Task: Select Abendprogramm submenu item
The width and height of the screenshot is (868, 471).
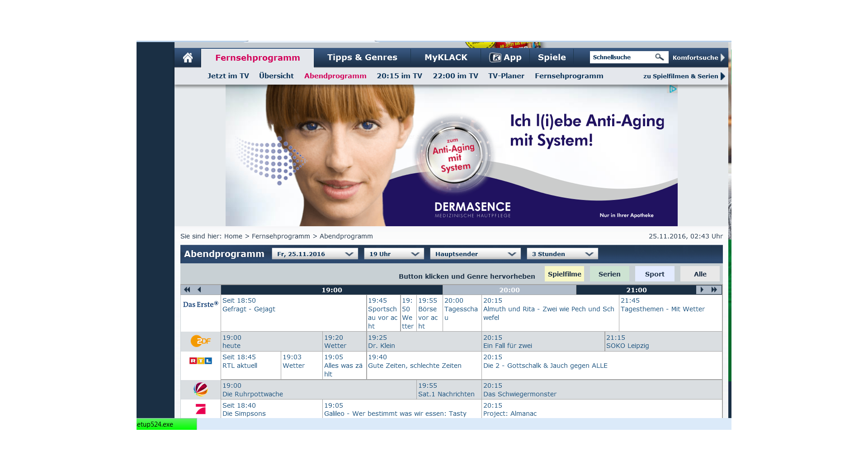Action: pos(335,76)
